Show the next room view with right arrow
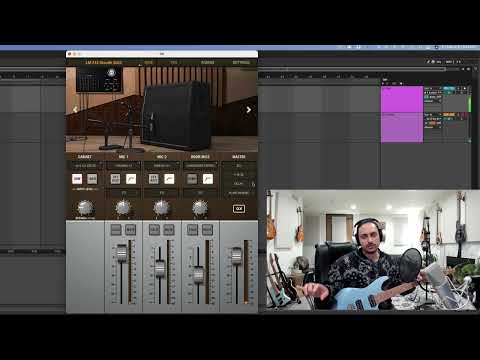 248,110
